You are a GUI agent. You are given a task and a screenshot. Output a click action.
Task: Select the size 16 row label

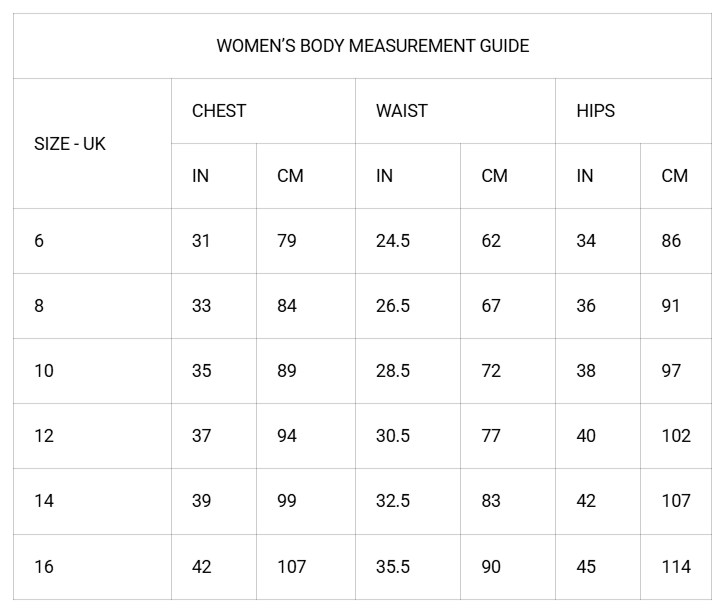(44, 567)
